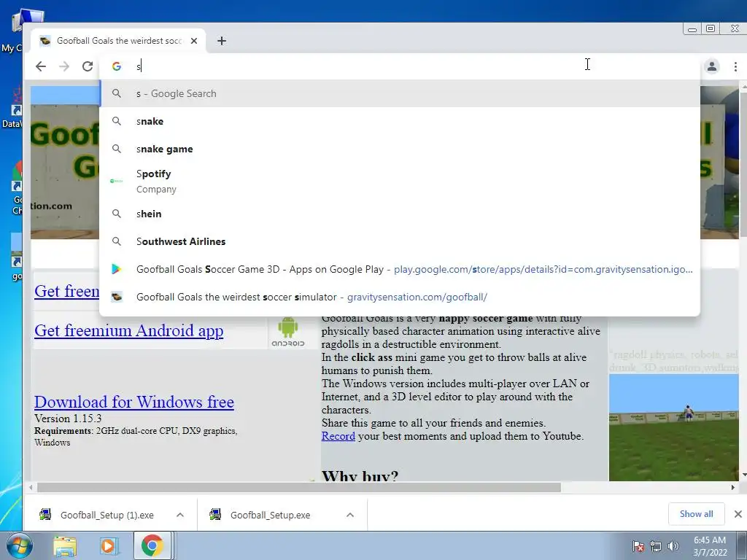Click the vertical scrollbar down arrow
The image size is (747, 560).
743,475
